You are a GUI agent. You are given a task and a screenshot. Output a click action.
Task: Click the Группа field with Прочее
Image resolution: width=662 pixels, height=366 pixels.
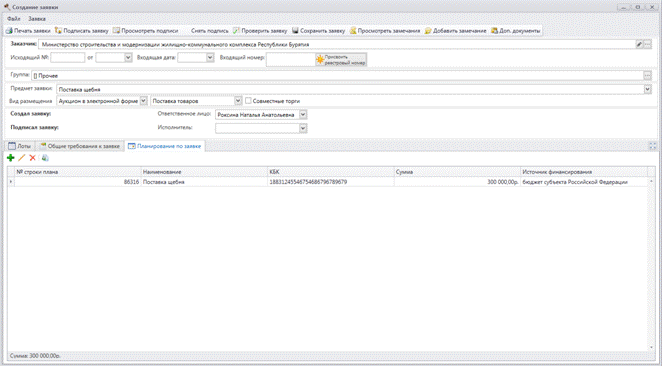tap(337, 76)
